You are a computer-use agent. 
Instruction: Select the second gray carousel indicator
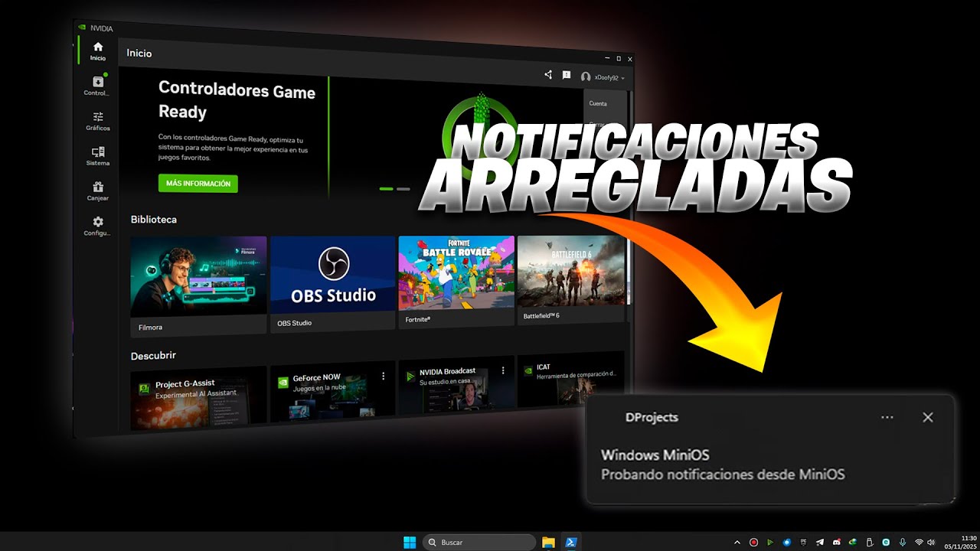pos(403,189)
